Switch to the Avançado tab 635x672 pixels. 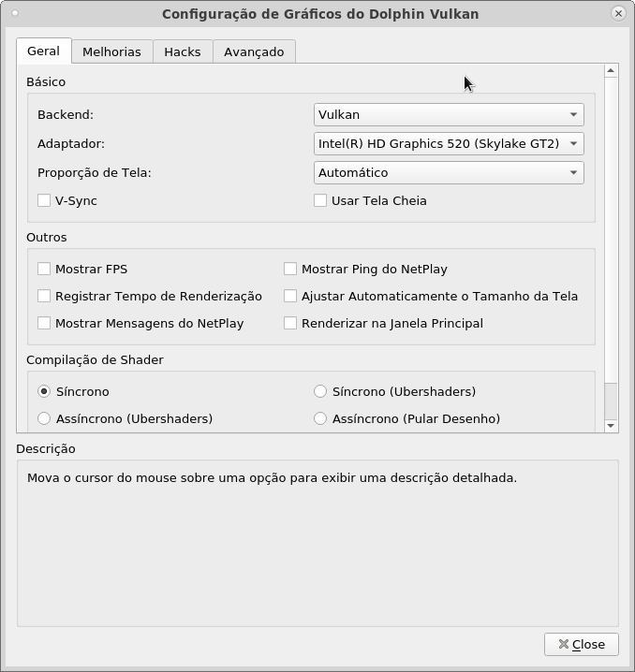(254, 51)
